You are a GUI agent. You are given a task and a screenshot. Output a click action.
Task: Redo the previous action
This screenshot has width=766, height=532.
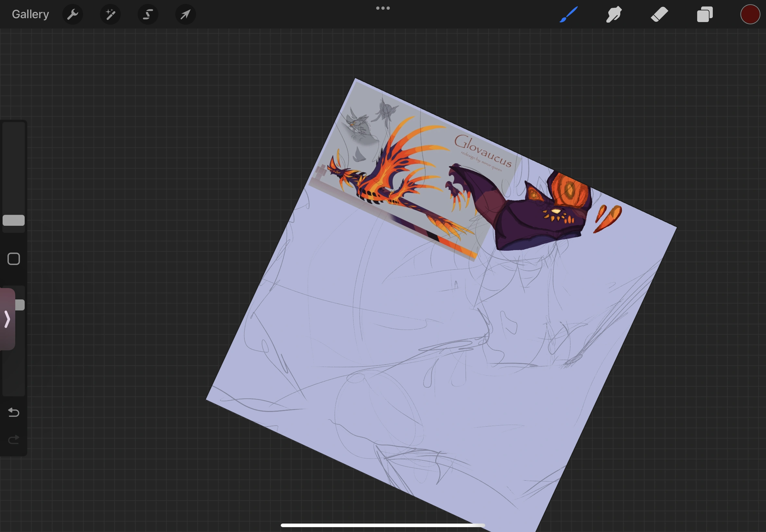(x=14, y=440)
